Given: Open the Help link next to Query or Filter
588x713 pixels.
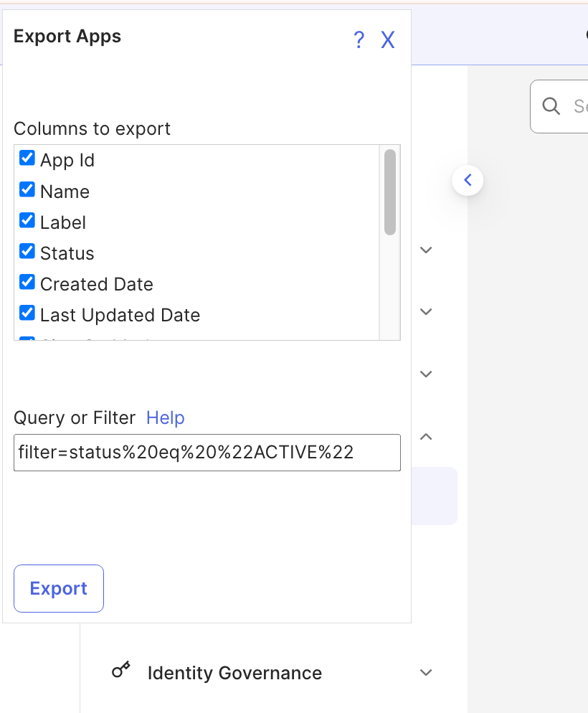Looking at the screenshot, I should click(165, 417).
